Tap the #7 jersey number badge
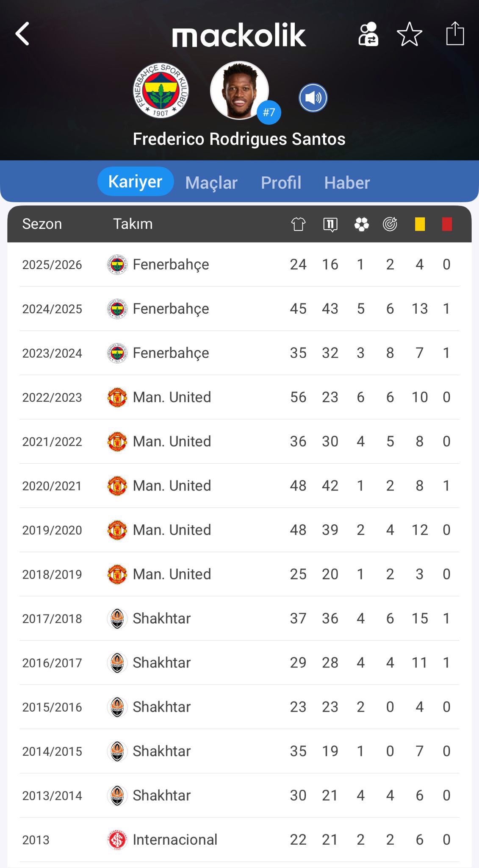 (x=269, y=112)
